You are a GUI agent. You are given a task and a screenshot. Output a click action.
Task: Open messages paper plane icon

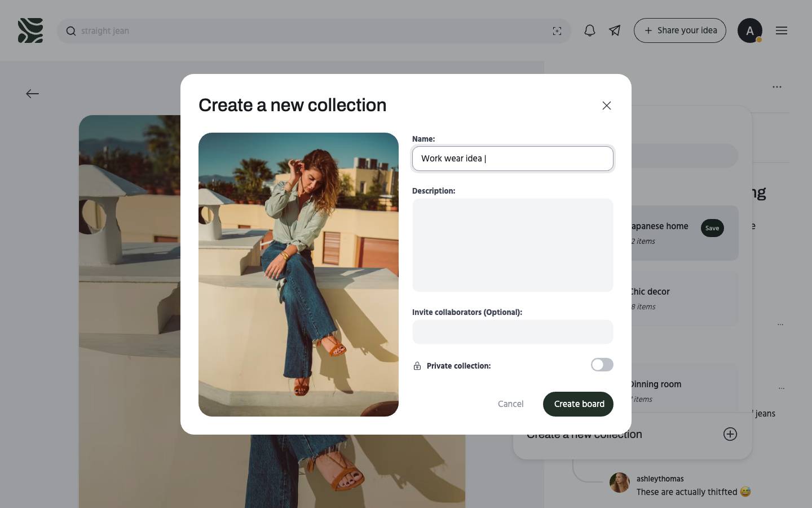615,30
